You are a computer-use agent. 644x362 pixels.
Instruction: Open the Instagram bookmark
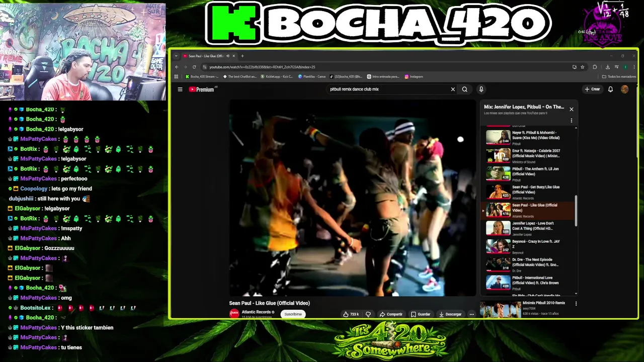[x=414, y=77]
